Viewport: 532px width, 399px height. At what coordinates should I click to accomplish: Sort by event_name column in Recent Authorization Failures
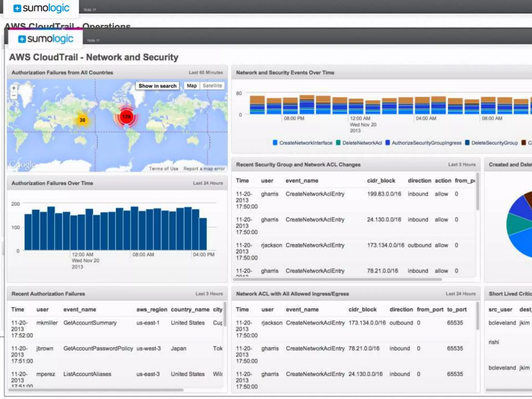tap(80, 309)
